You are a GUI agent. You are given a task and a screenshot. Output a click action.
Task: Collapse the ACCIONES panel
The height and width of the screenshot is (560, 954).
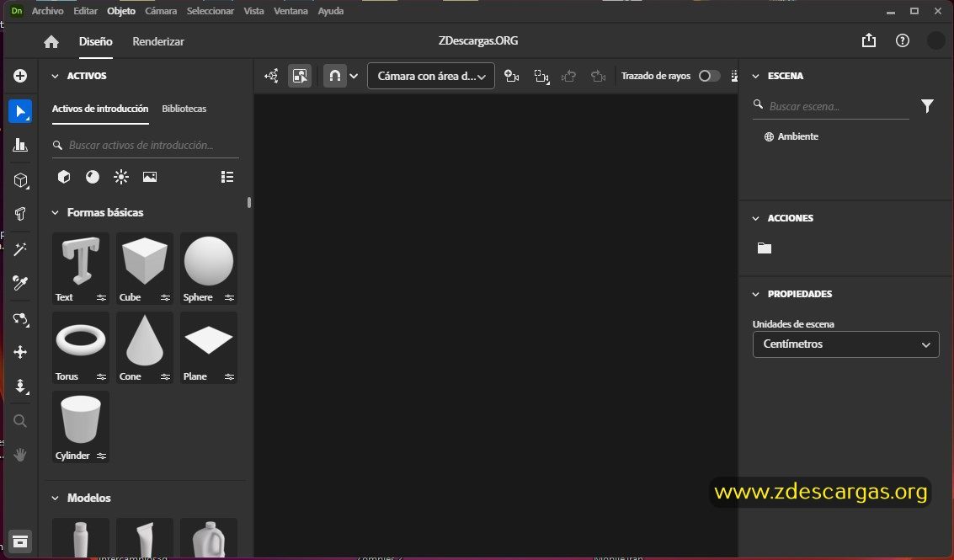tap(755, 218)
